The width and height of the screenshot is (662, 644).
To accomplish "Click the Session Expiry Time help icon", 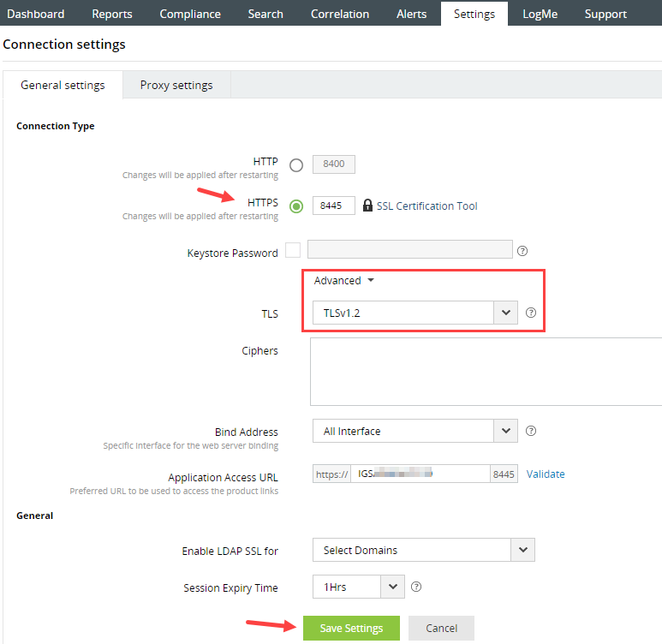I will (416, 587).
